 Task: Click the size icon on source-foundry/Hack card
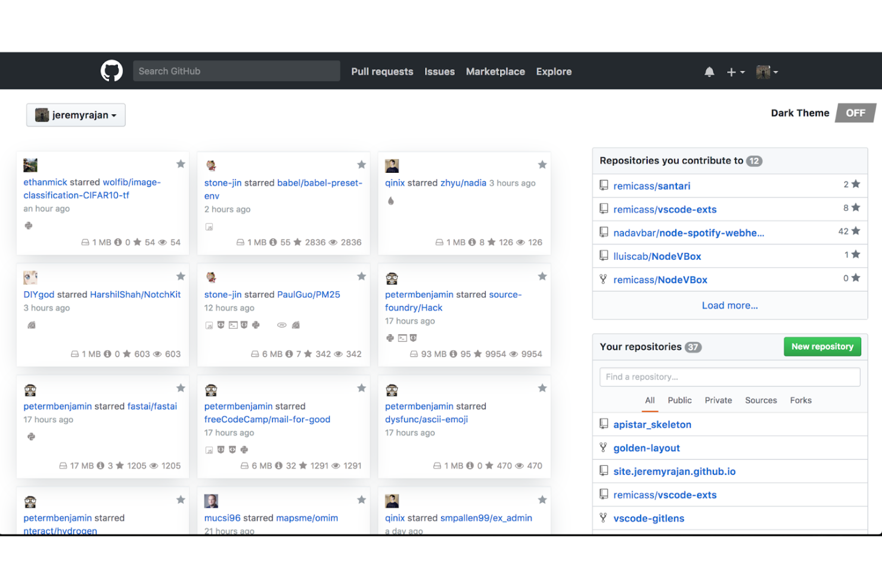[414, 354]
